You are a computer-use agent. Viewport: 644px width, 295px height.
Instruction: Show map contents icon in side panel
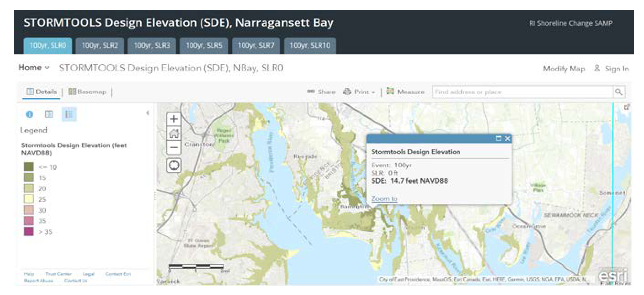pos(49,114)
